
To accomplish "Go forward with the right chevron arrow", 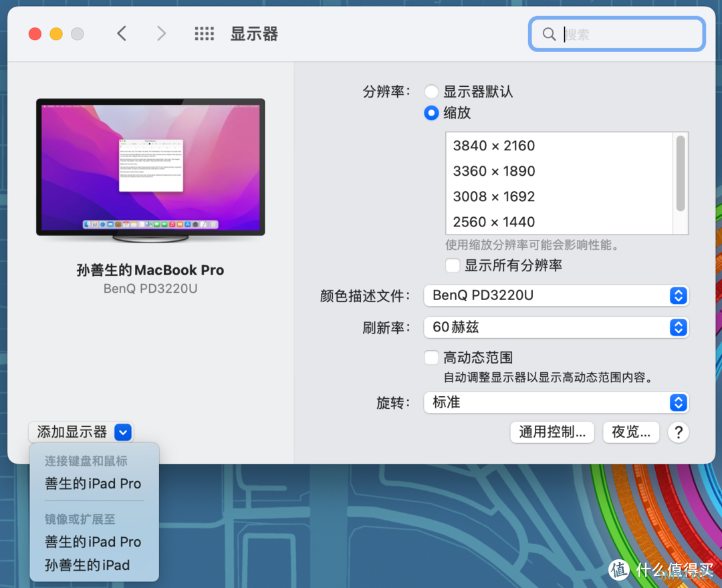I will coord(161,33).
